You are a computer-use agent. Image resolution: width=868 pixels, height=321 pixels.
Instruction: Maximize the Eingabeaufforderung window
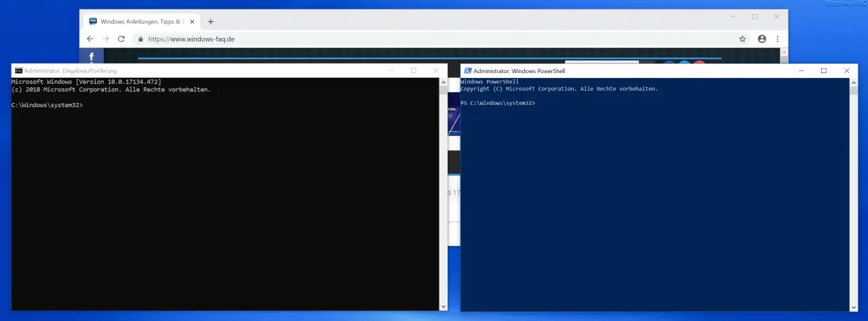[x=414, y=70]
